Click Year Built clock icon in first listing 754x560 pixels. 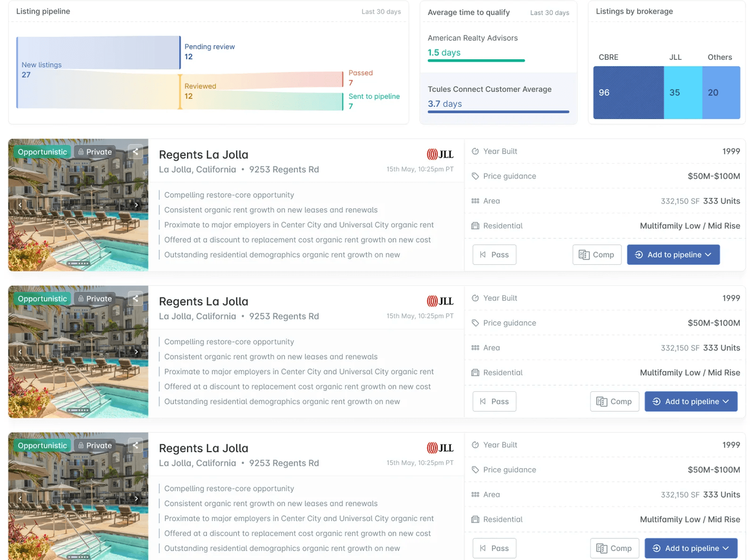coord(475,151)
